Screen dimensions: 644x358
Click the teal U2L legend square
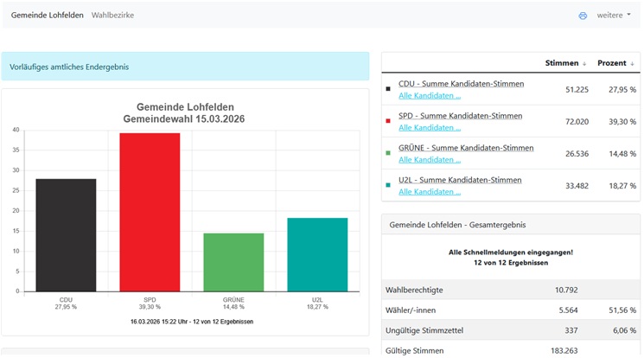[x=389, y=185]
